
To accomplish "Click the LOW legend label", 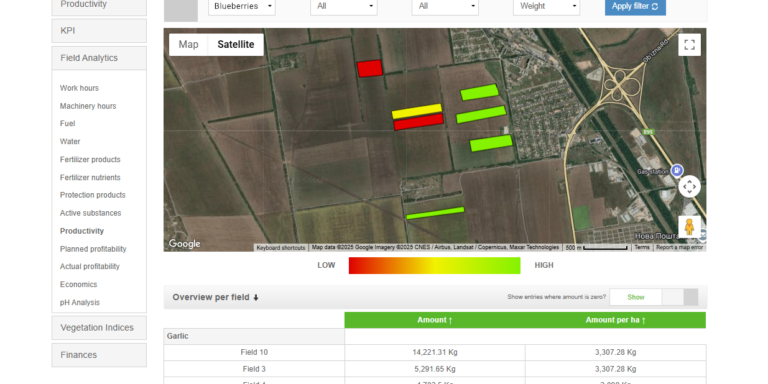I will (326, 265).
